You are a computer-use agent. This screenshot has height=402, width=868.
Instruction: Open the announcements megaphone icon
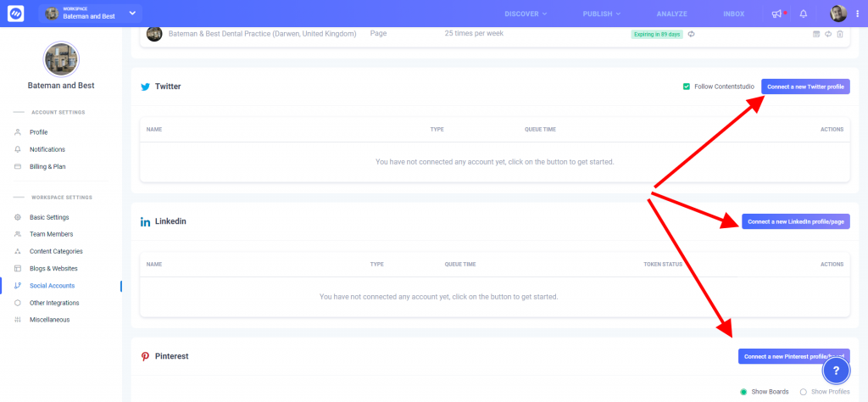pyautogui.click(x=776, y=14)
